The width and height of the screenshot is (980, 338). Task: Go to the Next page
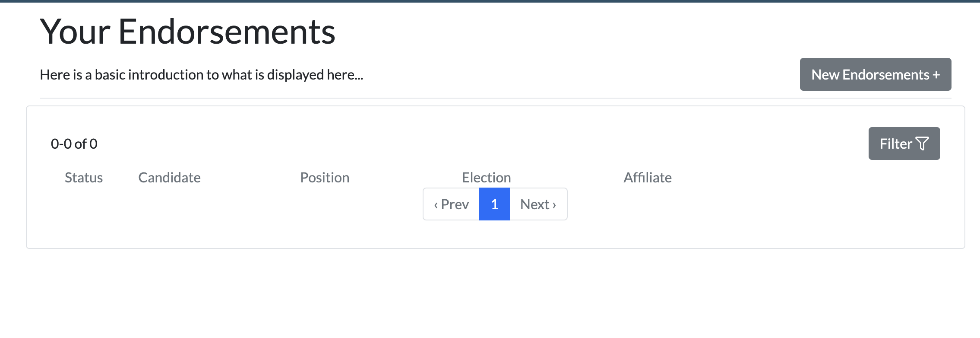538,204
